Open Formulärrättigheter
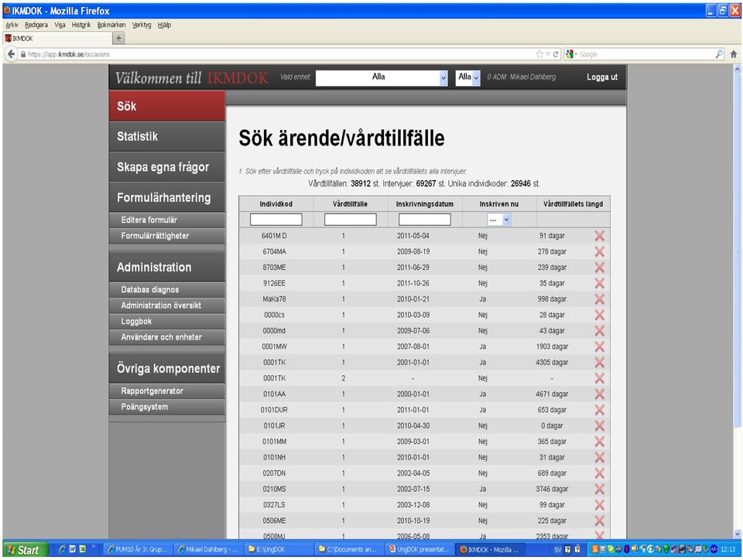This screenshot has width=743, height=560. (167, 236)
